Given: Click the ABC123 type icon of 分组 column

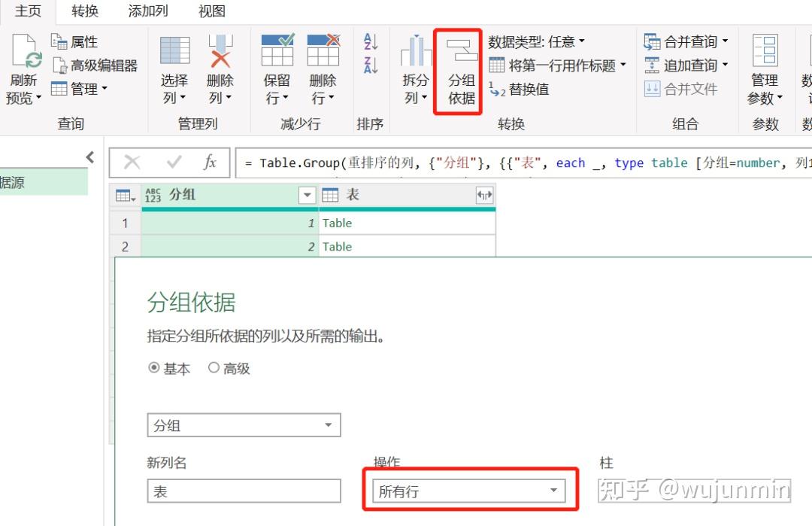Looking at the screenshot, I should [153, 196].
